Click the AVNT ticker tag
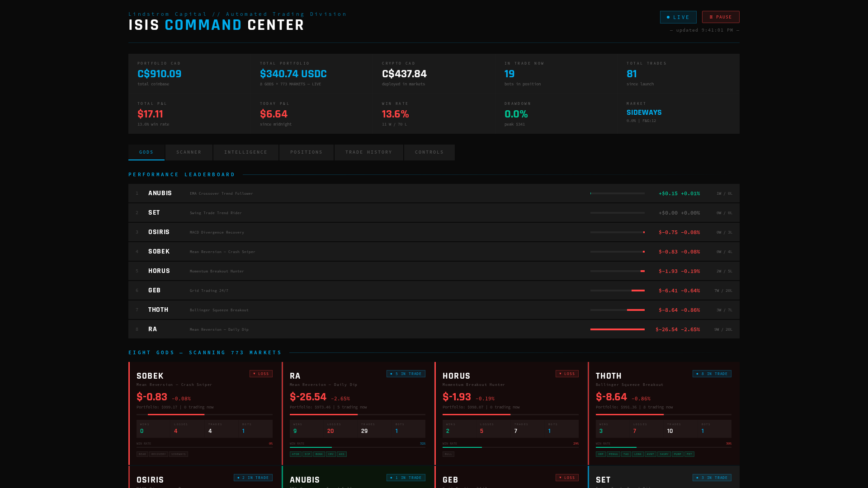The image size is (868, 488). click(x=651, y=454)
